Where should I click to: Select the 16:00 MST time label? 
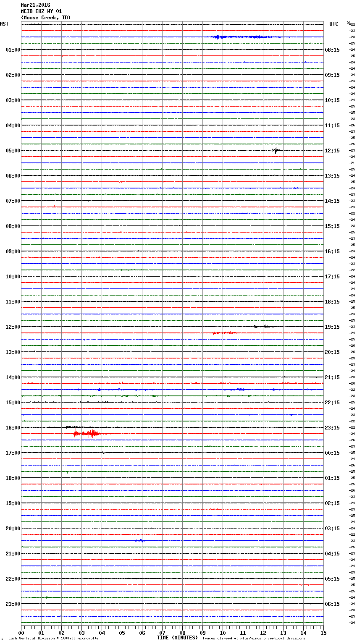[13, 427]
